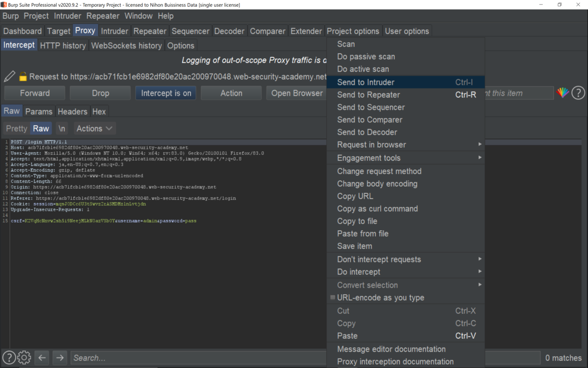
Task: Choose Send to Intruder
Action: (x=406, y=82)
